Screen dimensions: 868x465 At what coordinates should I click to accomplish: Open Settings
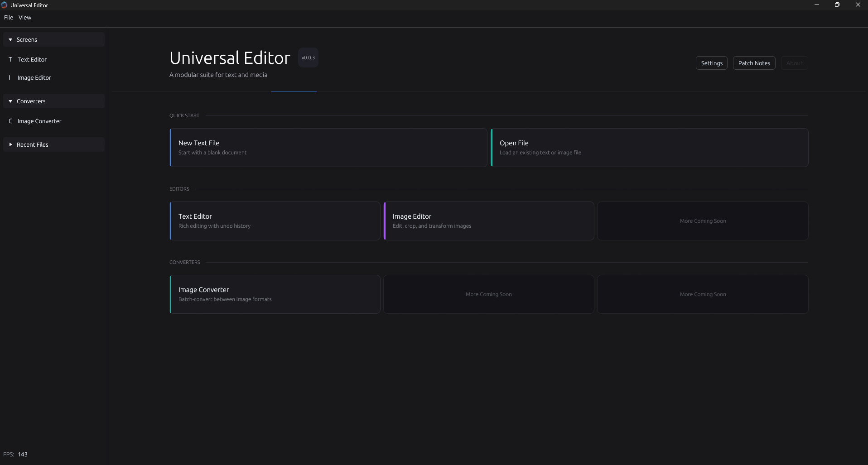(x=711, y=63)
